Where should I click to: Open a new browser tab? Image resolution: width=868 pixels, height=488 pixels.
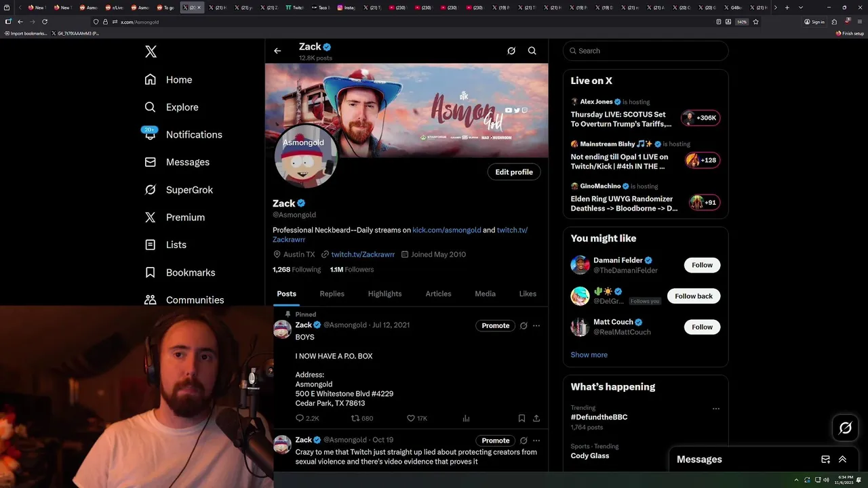(787, 7)
